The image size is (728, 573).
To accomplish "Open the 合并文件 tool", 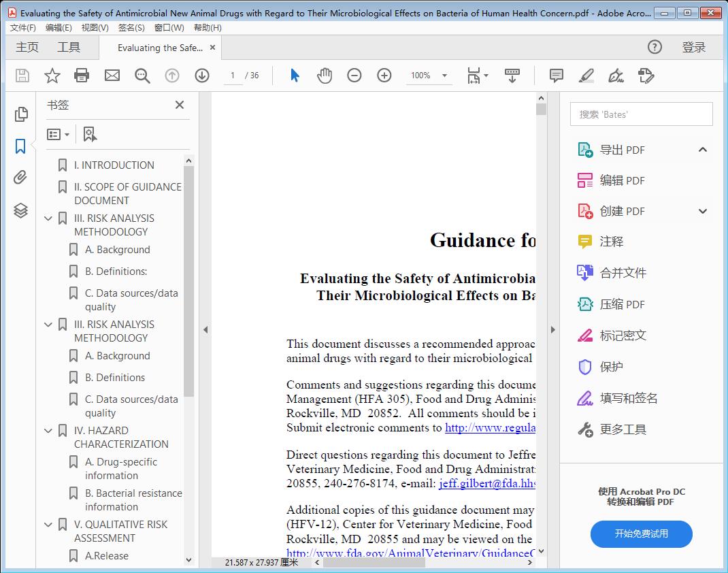I will point(612,273).
